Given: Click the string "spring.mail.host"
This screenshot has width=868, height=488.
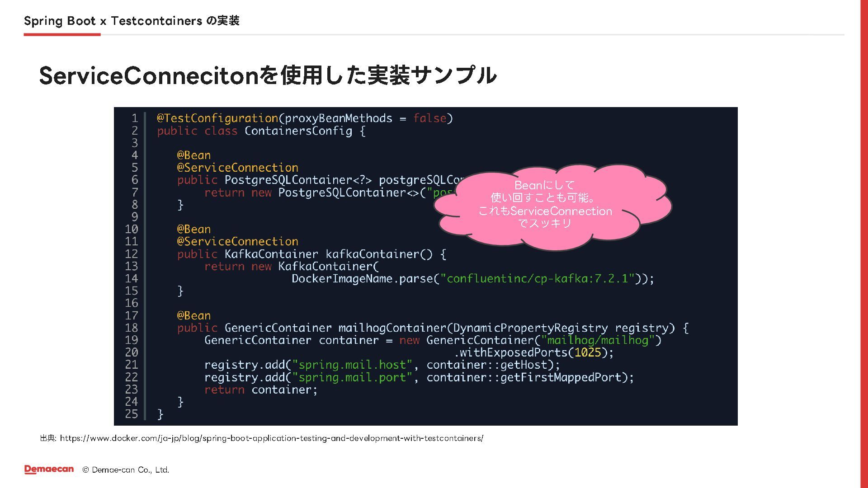Looking at the screenshot, I should (352, 365).
